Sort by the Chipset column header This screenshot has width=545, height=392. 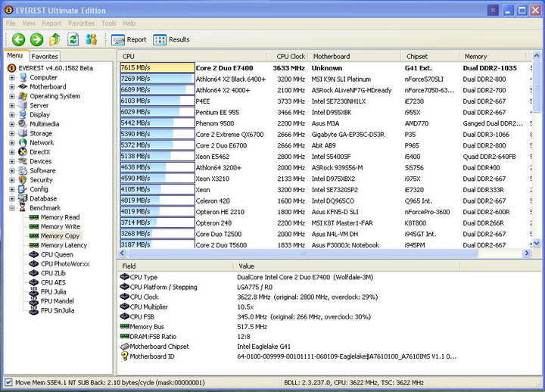[430, 56]
